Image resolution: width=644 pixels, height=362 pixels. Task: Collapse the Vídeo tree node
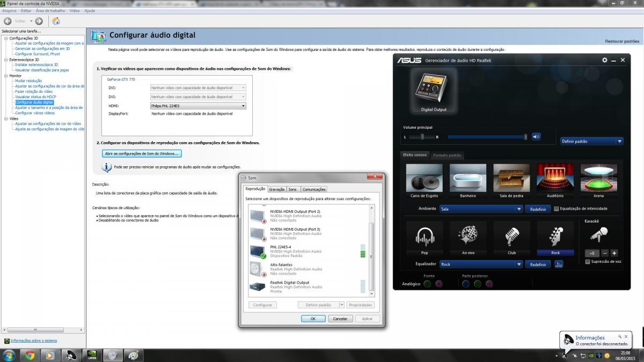[x=6, y=119]
